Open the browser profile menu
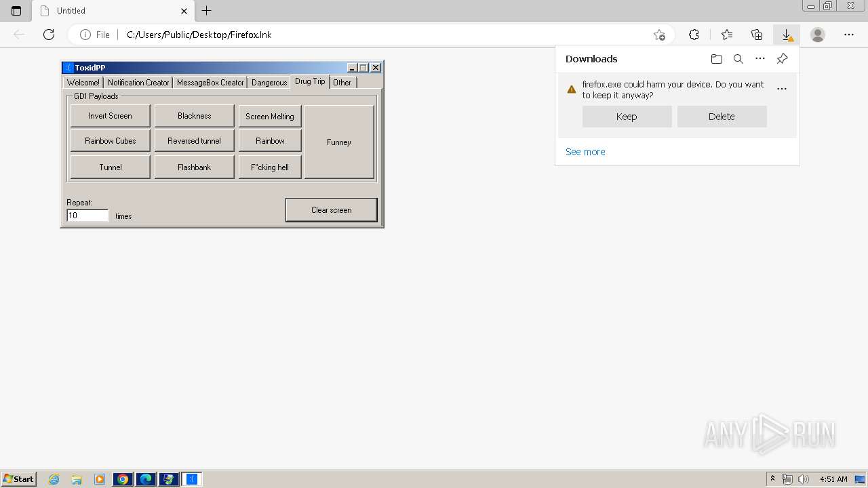The image size is (868, 488). (x=818, y=35)
